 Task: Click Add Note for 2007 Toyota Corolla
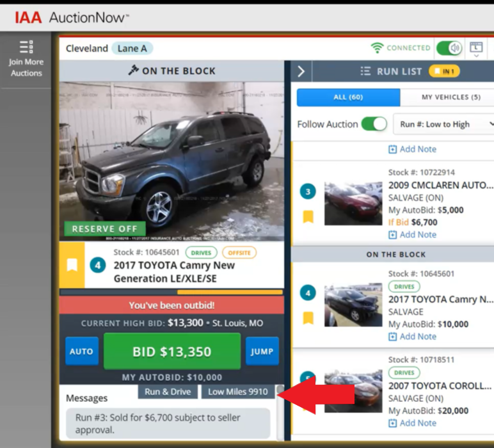(x=412, y=423)
